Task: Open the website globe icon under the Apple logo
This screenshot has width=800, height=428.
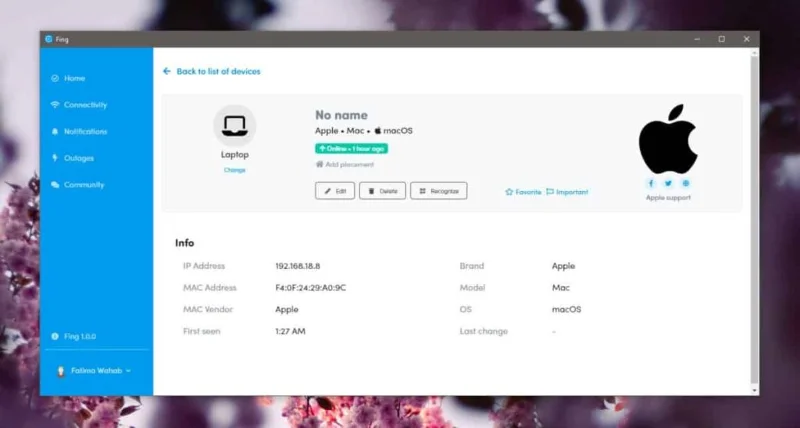Action: click(x=686, y=184)
